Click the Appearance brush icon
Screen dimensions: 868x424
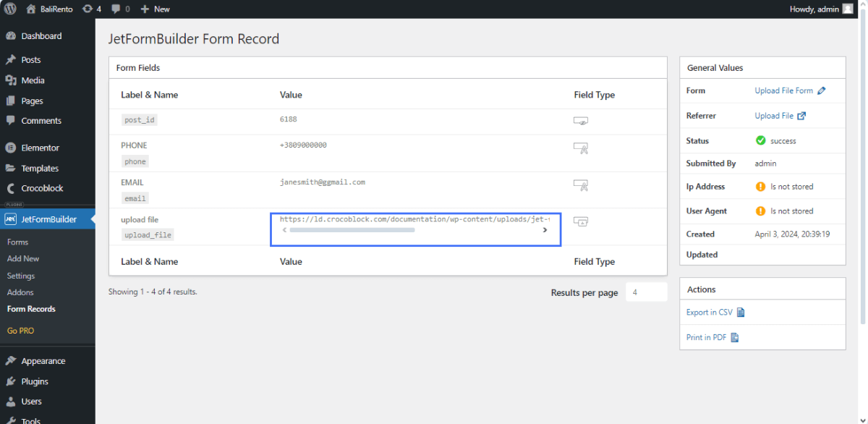click(11, 361)
